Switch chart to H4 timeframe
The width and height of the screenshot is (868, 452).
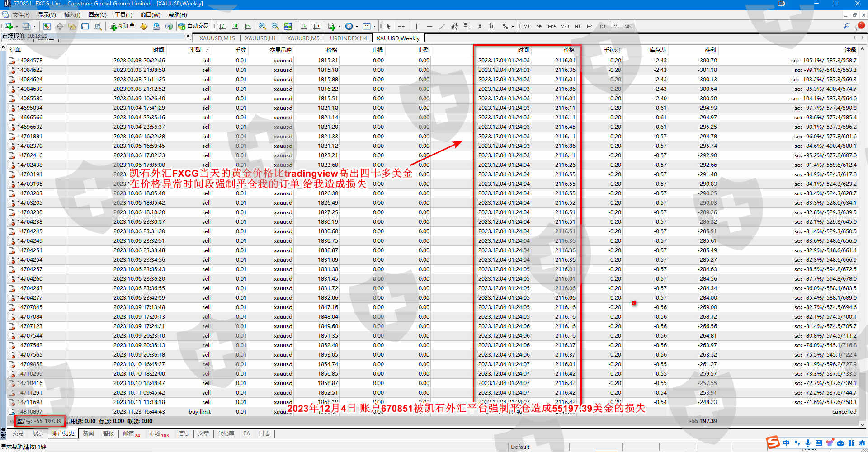tap(590, 26)
